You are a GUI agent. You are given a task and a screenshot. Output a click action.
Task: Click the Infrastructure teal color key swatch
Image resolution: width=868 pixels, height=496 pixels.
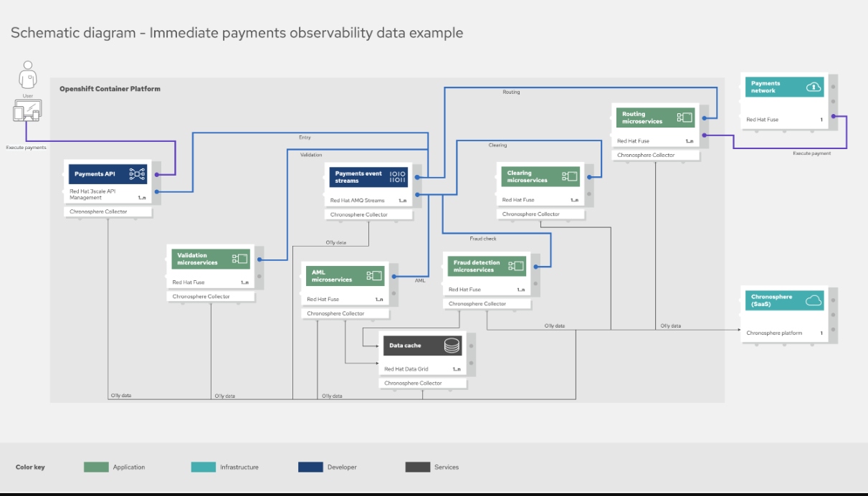[x=204, y=467]
